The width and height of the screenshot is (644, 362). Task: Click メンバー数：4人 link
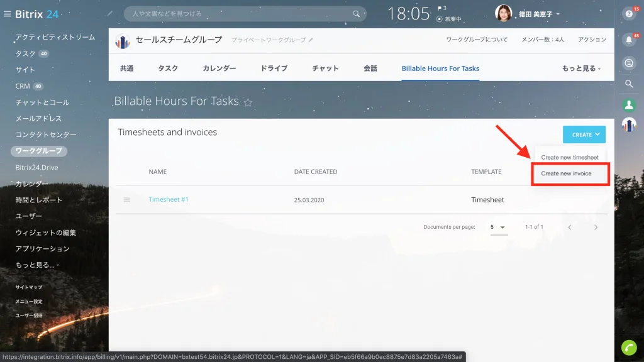click(543, 40)
